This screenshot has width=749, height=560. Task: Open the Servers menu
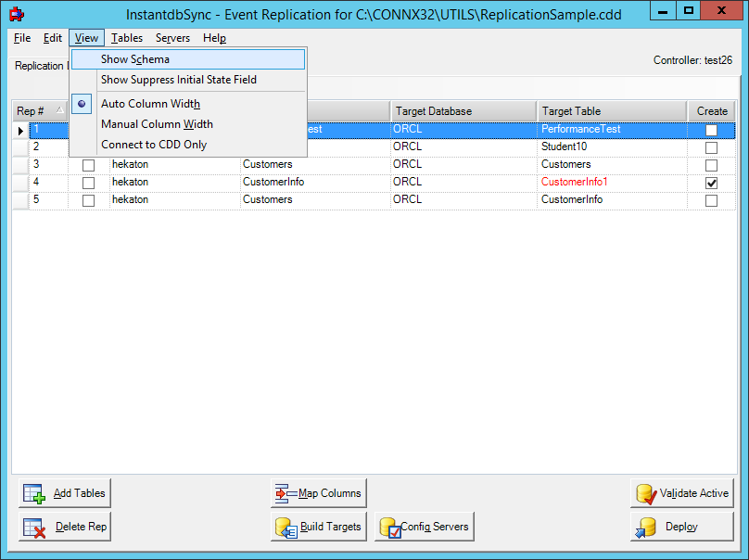tap(174, 38)
